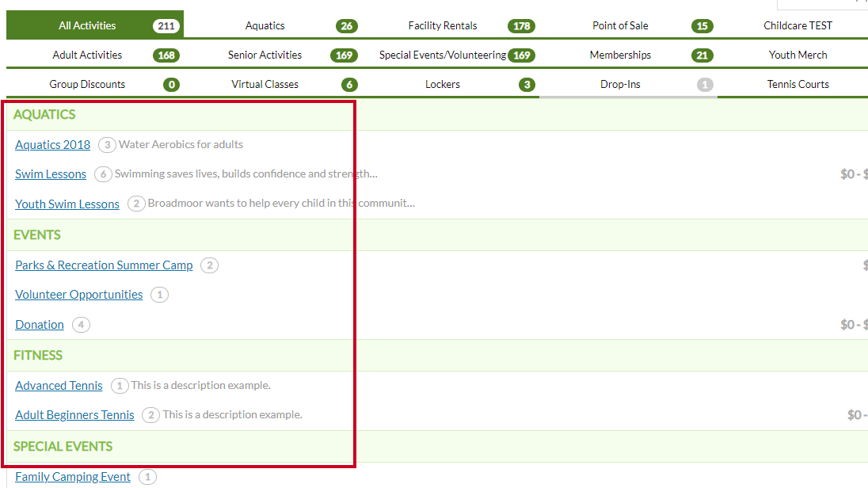Open the Virtual Classes tab

click(x=265, y=84)
